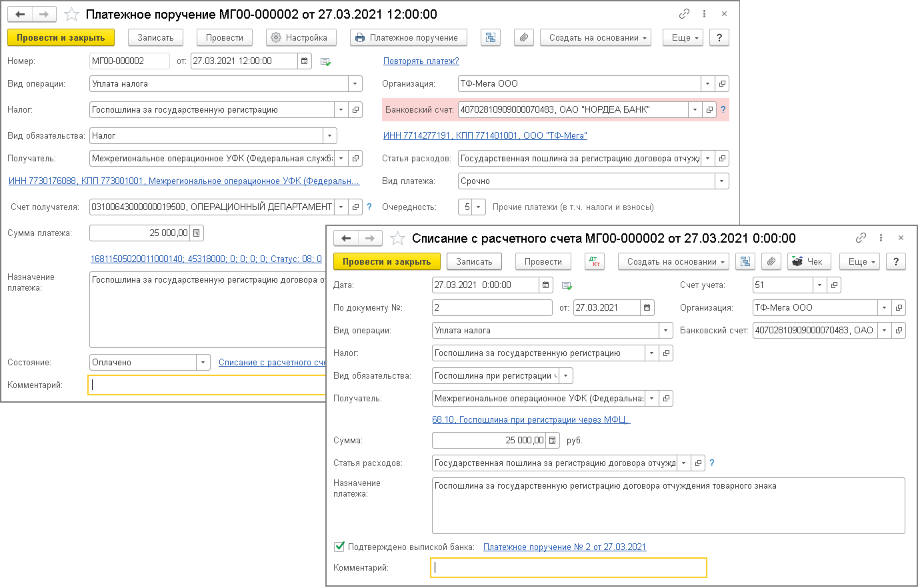924x588 pixels.
Task: Open the ИНН 7730176088 Межрегиональное операционное УФК link
Action: [x=184, y=181]
